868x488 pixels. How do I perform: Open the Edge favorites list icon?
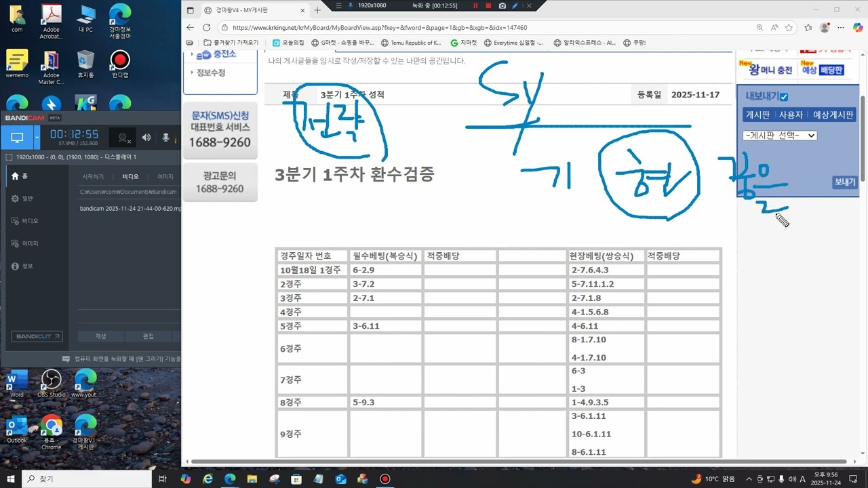pyautogui.click(x=808, y=28)
